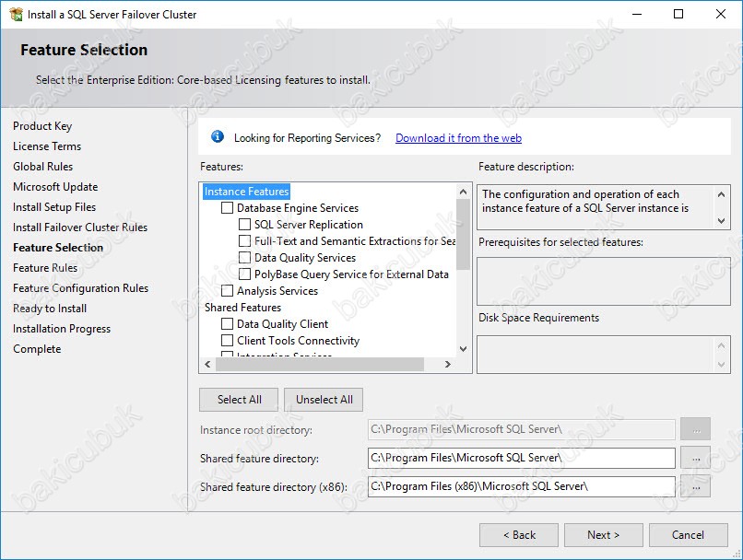The width and height of the screenshot is (743, 560).
Task: Click the License Terms step in sidebar
Action: point(47,146)
